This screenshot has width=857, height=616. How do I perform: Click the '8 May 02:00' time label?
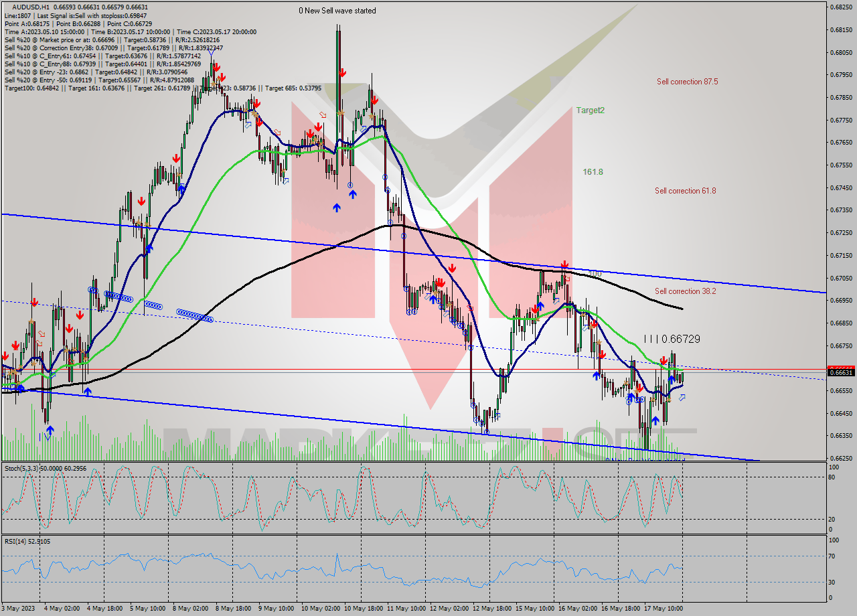point(190,609)
